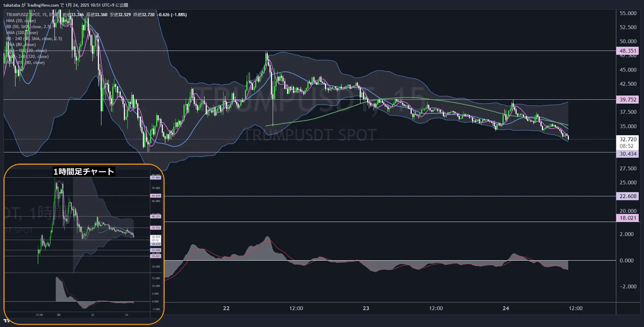
Task: Select the BB (50, SMA, close, 2.5) legend
Action: point(28,27)
